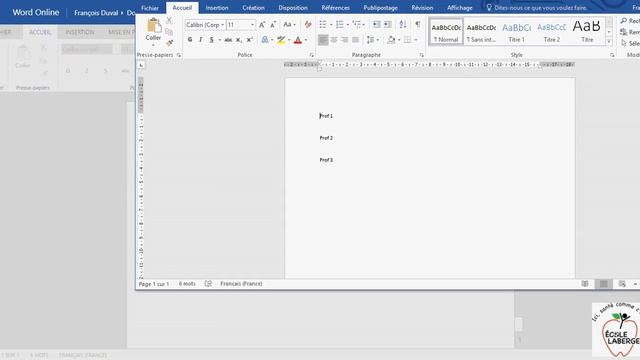Click the Rechercher magnifier icon
Image resolution: width=640 pixels, height=360 pixels.
pyautogui.click(x=624, y=21)
